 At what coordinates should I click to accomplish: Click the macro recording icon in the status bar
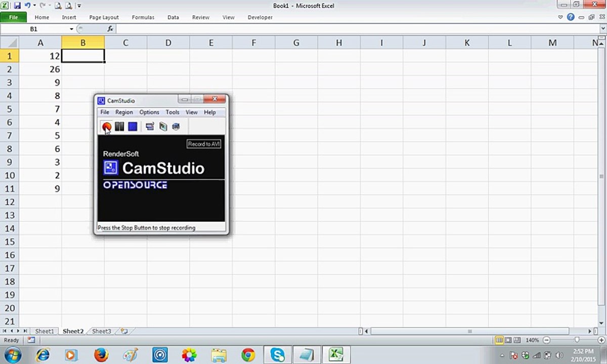[x=31, y=340]
